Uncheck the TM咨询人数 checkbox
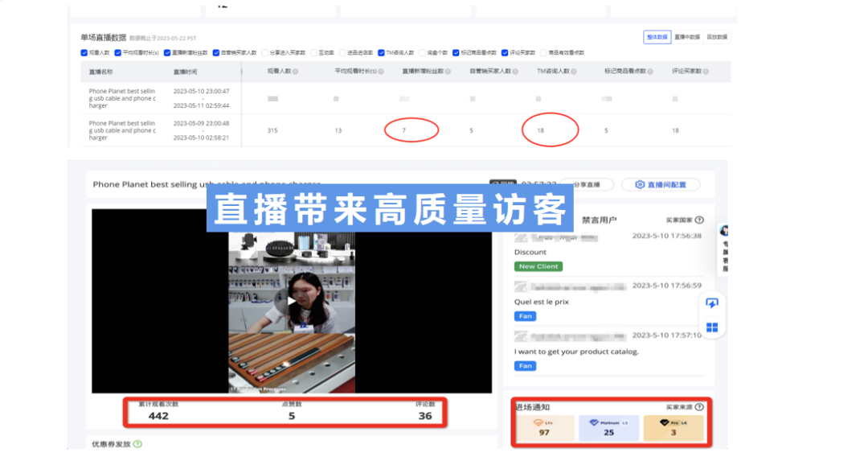This screenshot has height=465, width=868. tap(382, 52)
